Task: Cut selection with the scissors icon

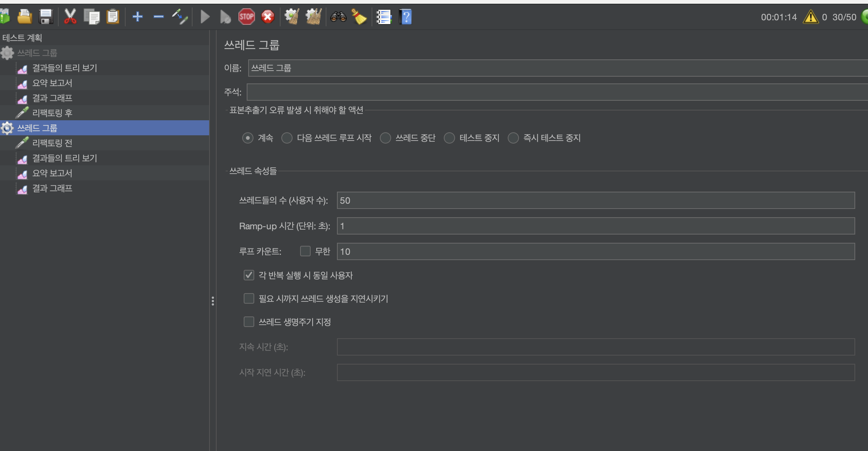Action: pos(70,17)
